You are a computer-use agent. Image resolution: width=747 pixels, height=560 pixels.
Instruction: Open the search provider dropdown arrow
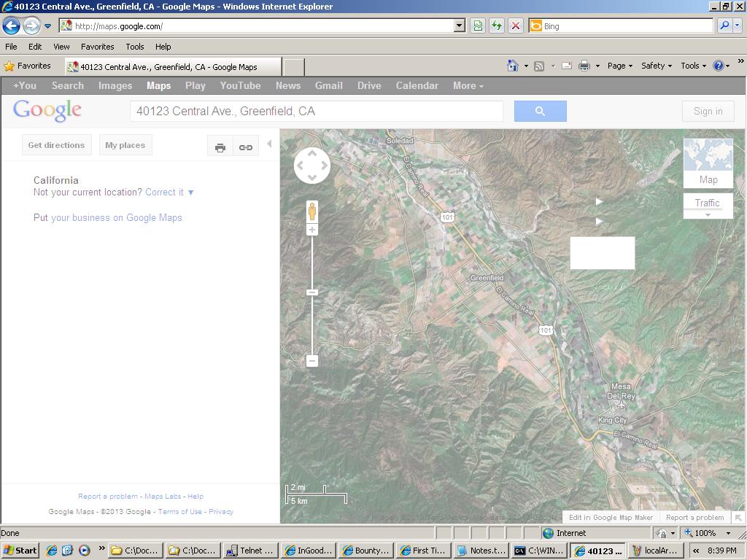click(x=738, y=26)
